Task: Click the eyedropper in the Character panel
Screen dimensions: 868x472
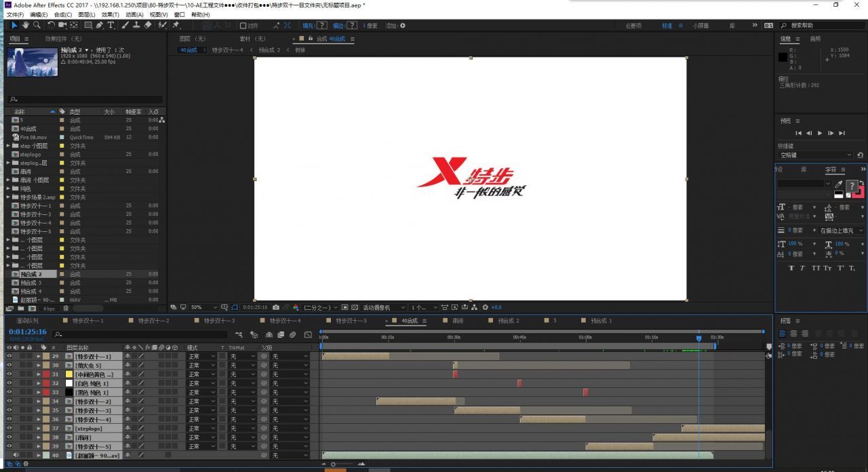Action: pos(838,184)
